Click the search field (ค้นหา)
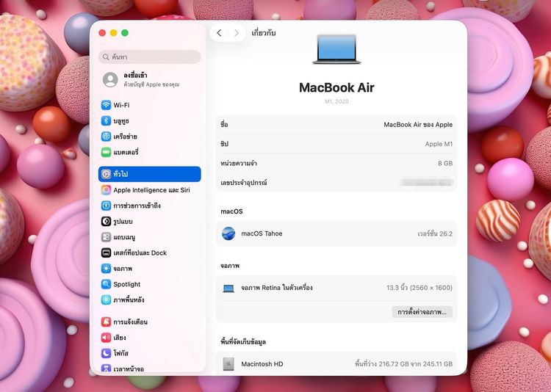551x392 pixels. [x=150, y=57]
